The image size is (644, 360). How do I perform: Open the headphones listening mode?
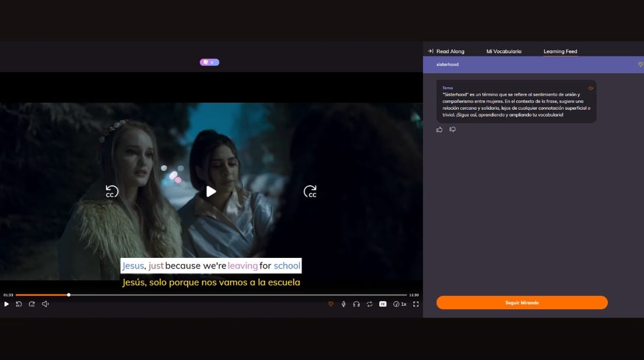[356, 304]
